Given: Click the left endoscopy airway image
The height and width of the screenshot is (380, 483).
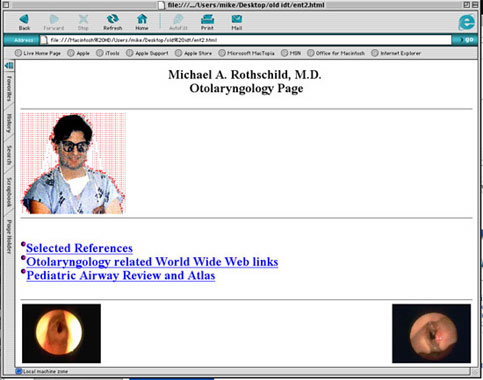Looking at the screenshot, I should [61, 333].
